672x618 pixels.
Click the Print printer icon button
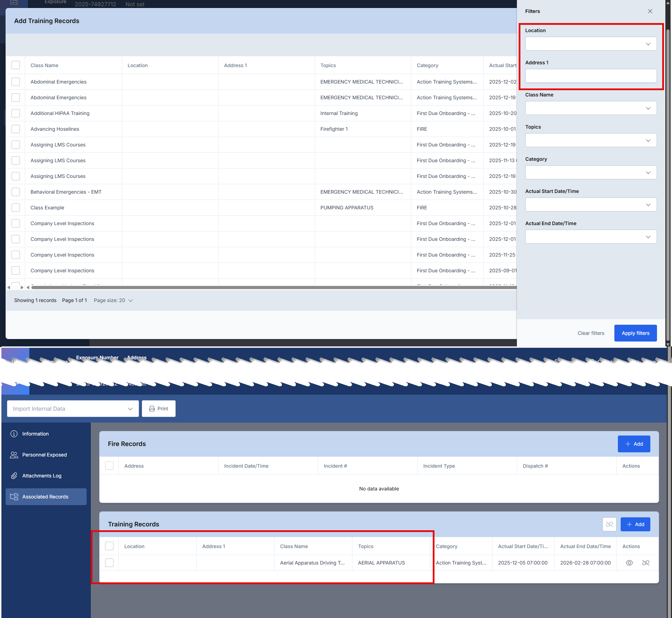click(159, 409)
